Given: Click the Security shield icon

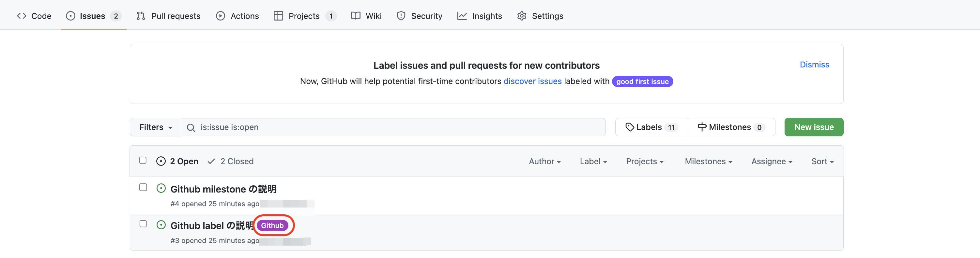Looking at the screenshot, I should [401, 16].
